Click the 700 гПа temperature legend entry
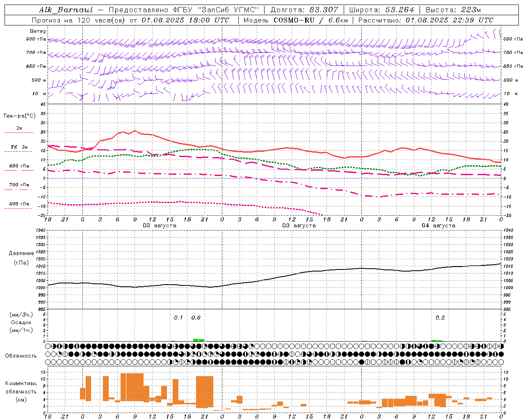Viewport: 525px width, 420px height. click(x=19, y=185)
